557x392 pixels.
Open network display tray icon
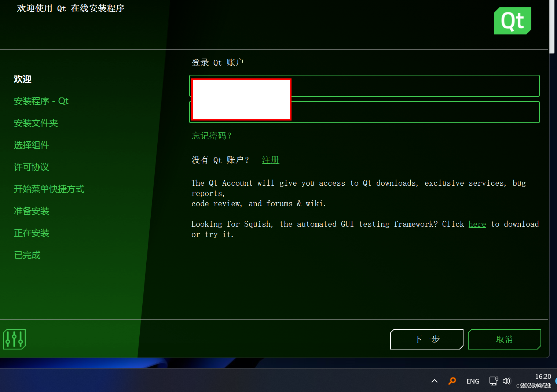point(494,381)
